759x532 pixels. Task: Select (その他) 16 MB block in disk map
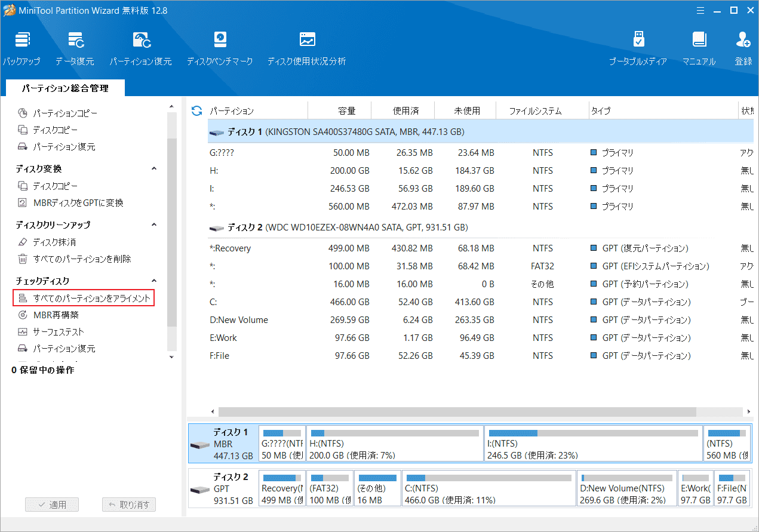coord(377,488)
